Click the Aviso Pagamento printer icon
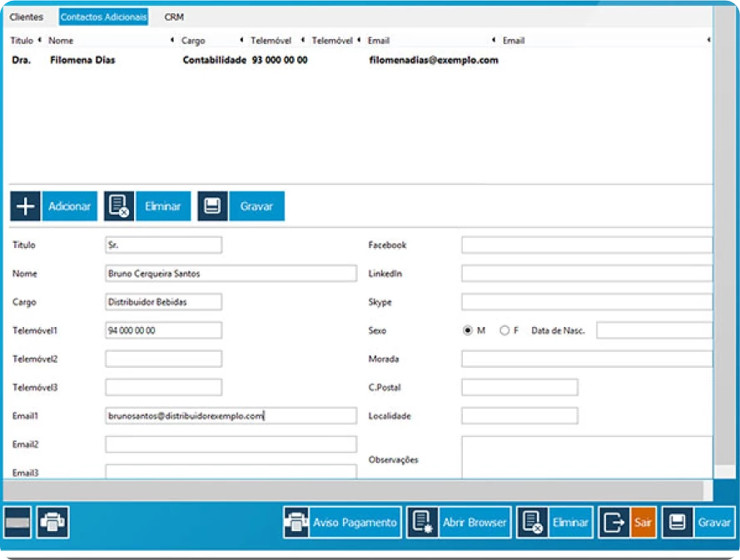Image resolution: width=740 pixels, height=560 pixels. click(x=296, y=523)
